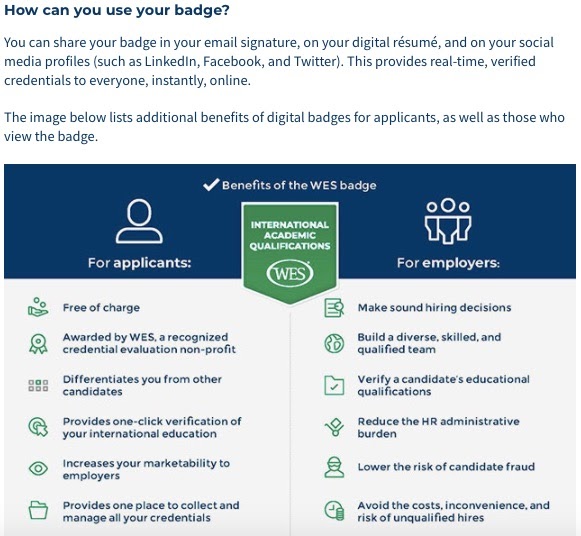Click the icon beside Reduce the HR administrative burden

tap(334, 427)
